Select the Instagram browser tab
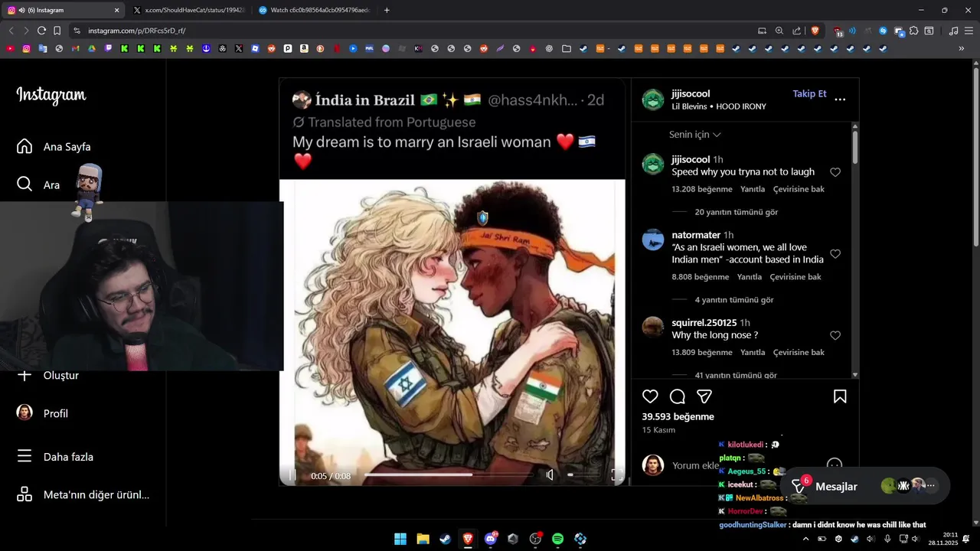The width and height of the screenshot is (980, 551). pos(63,10)
